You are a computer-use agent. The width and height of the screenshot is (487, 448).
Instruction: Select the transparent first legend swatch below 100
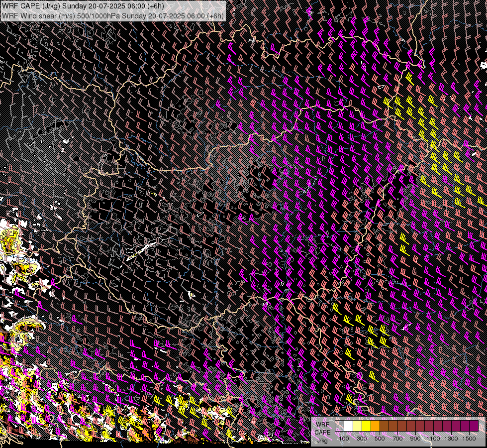[339, 426]
